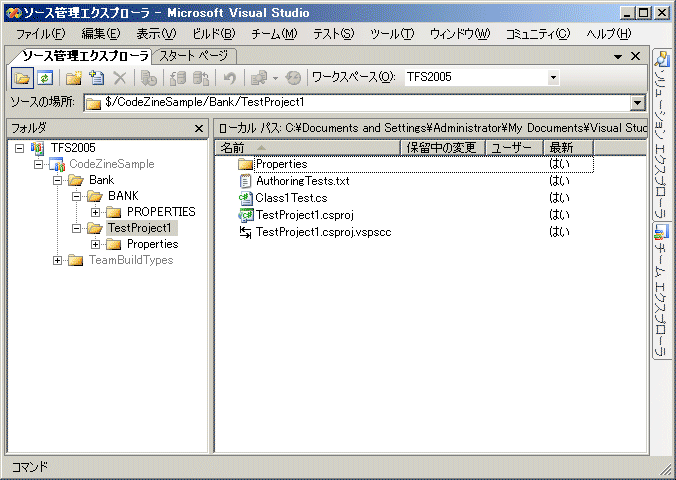Click the Undo Pending Changes icon
This screenshot has height=480, width=676.
coord(229,78)
